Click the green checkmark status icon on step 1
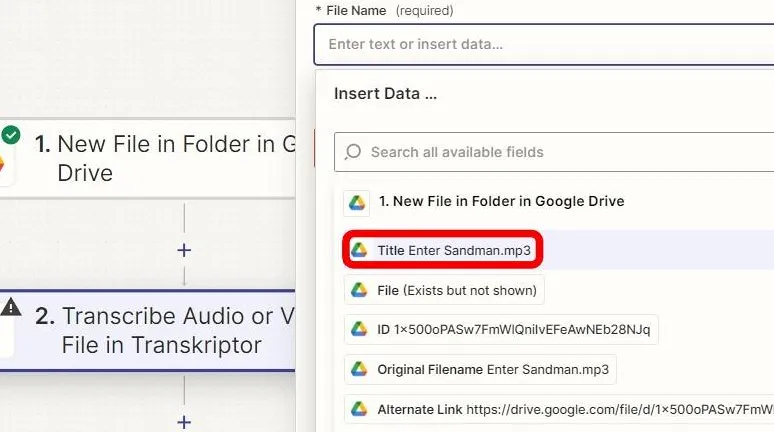The height and width of the screenshot is (432, 774). pos(11,135)
